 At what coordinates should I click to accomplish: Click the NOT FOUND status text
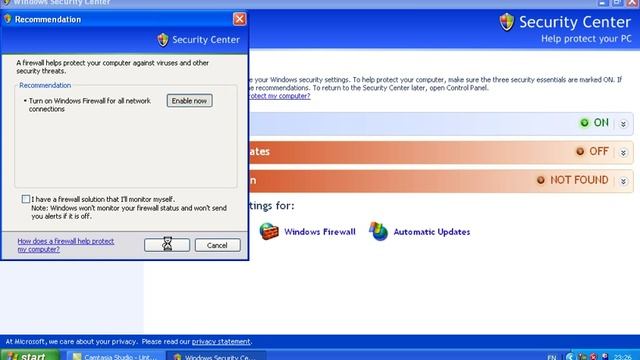pos(579,180)
